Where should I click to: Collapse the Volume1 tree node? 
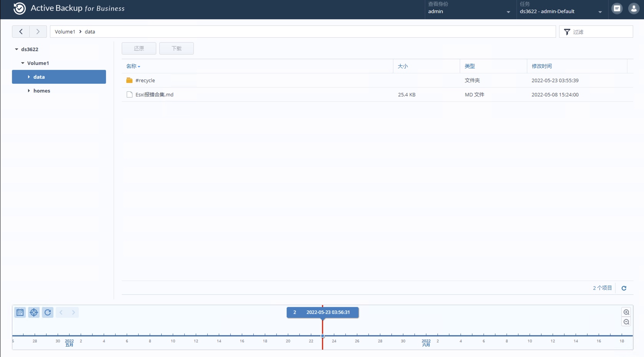click(x=23, y=63)
